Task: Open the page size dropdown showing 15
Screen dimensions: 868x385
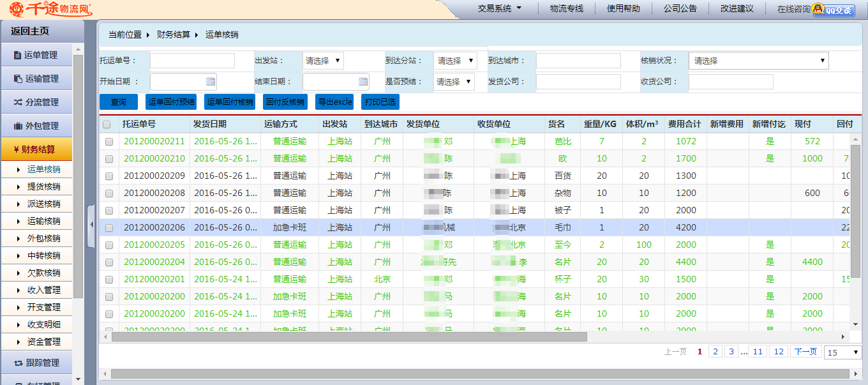Action: coord(843,352)
